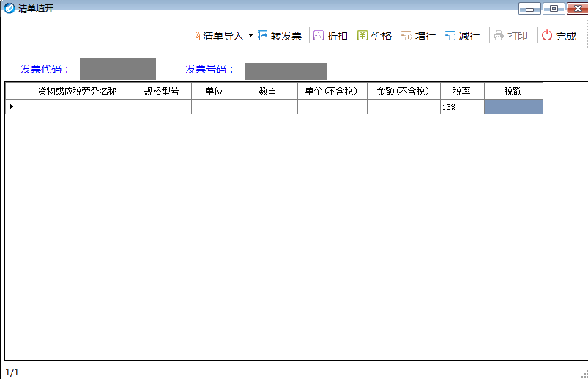Expand the 清单导入 dropdown arrow
The width and height of the screenshot is (588, 379).
250,36
